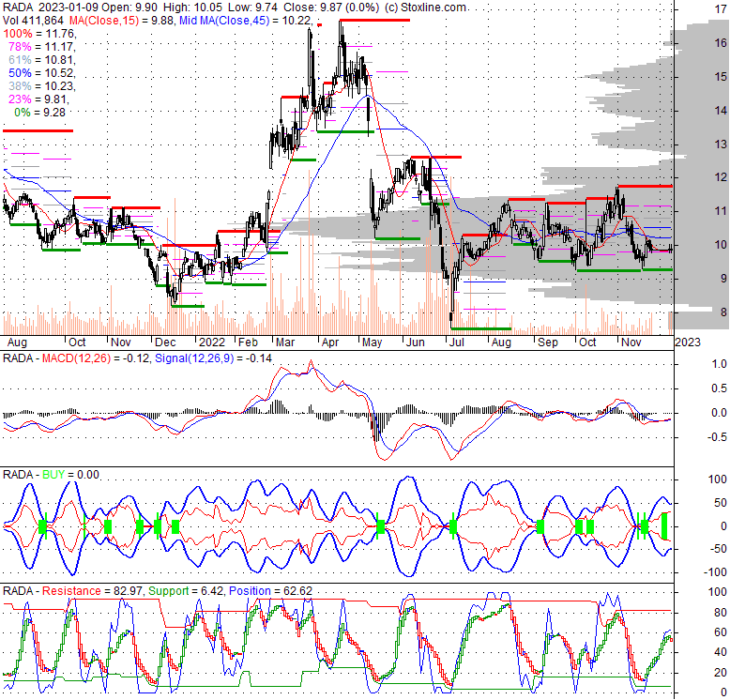Viewport: 730px width, 700px height.
Task: Click the 0% = 9.28 Fibonacci level
Action: point(39,113)
